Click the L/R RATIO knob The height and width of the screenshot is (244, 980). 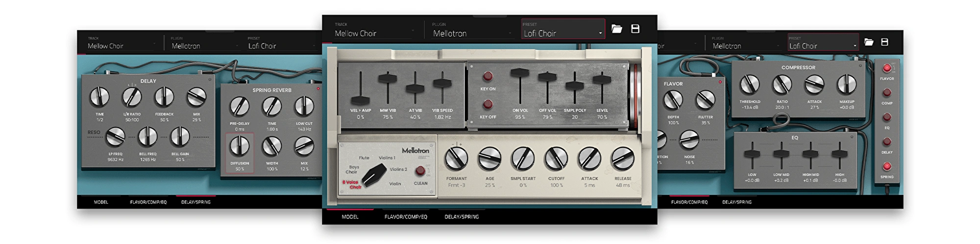(x=132, y=97)
